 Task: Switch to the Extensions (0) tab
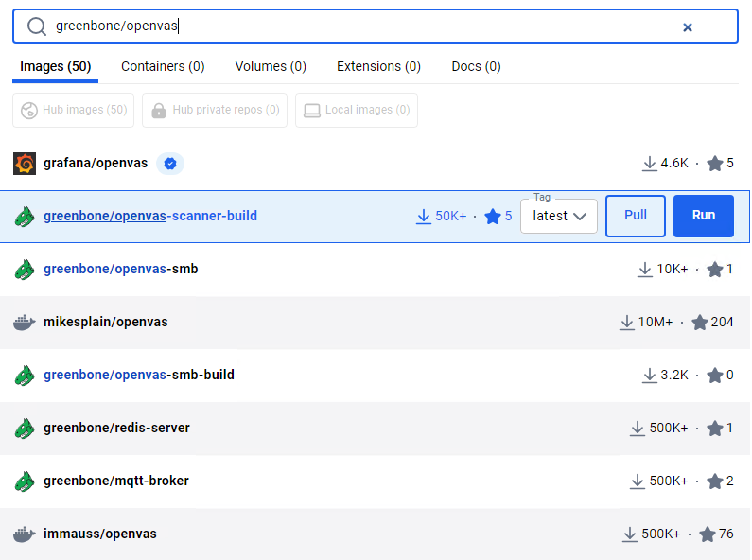tap(378, 66)
